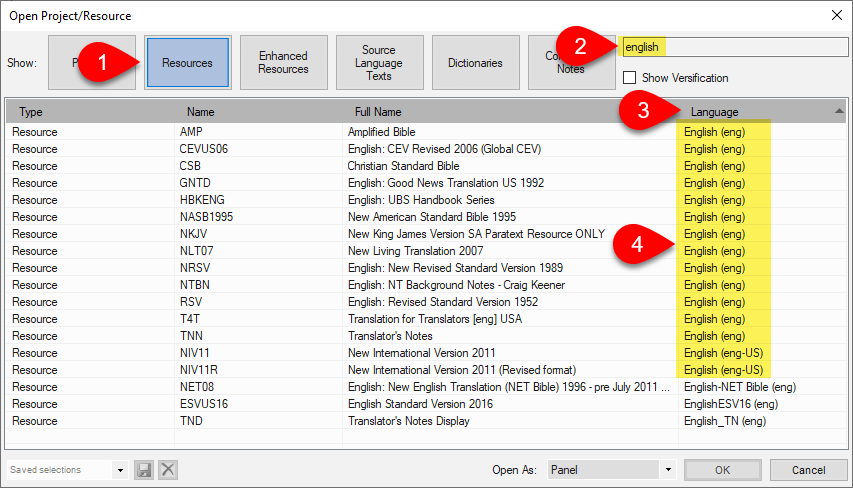This screenshot has width=853, height=488.
Task: Select the Enhanced Resources filter button
Action: [x=283, y=63]
